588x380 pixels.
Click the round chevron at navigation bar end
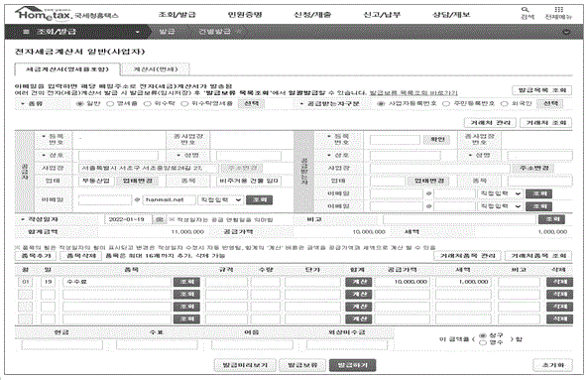click(x=566, y=32)
